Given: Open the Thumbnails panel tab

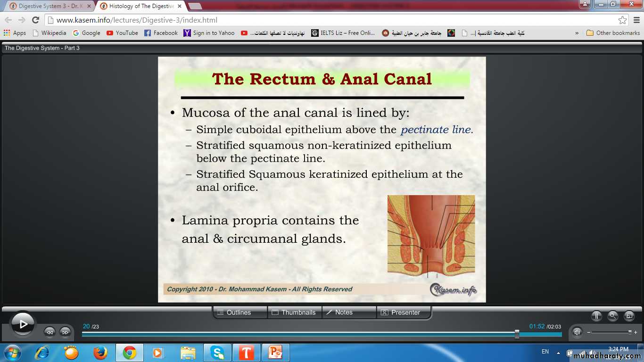Looking at the screenshot, I should pyautogui.click(x=294, y=313).
